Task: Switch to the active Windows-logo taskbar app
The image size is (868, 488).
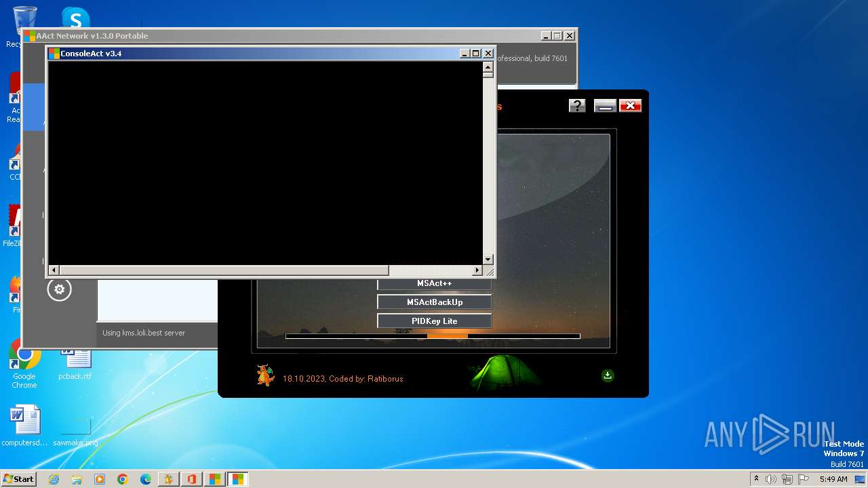Action: (x=238, y=479)
